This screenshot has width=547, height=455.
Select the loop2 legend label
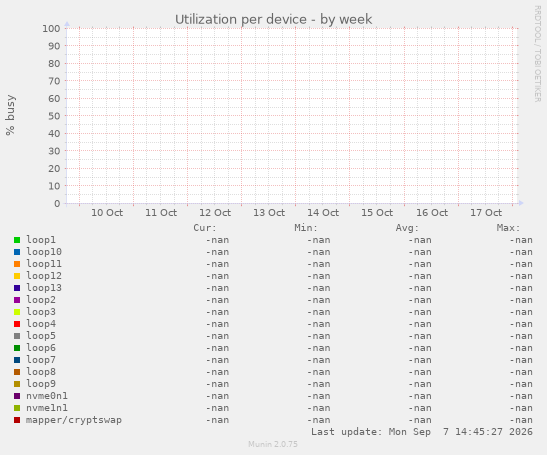[41, 300]
